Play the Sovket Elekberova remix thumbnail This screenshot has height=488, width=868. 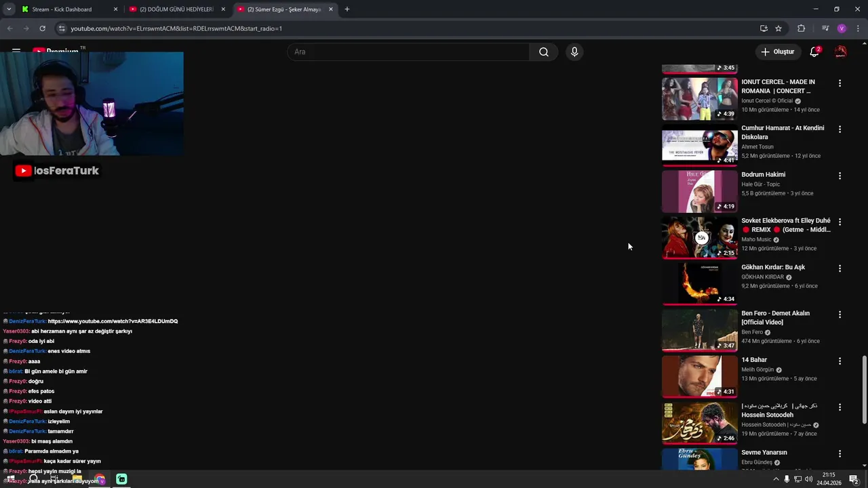[699, 238]
